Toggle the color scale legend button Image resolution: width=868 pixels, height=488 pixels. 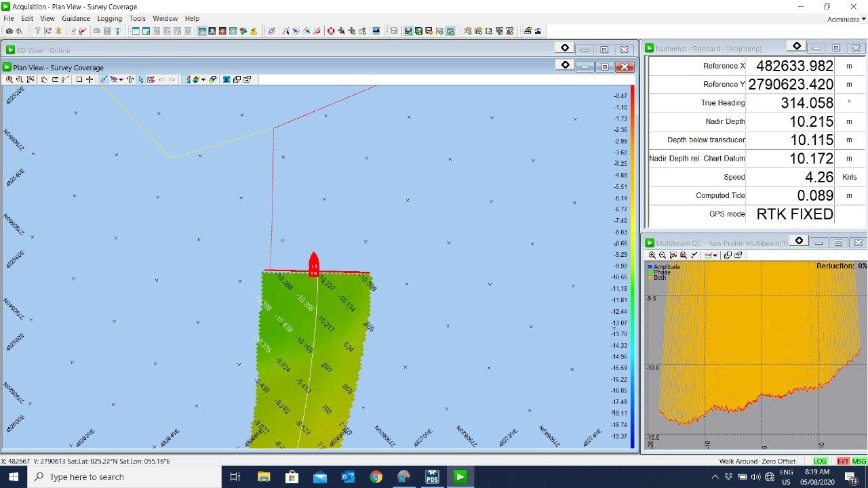pyautogui.click(x=188, y=79)
